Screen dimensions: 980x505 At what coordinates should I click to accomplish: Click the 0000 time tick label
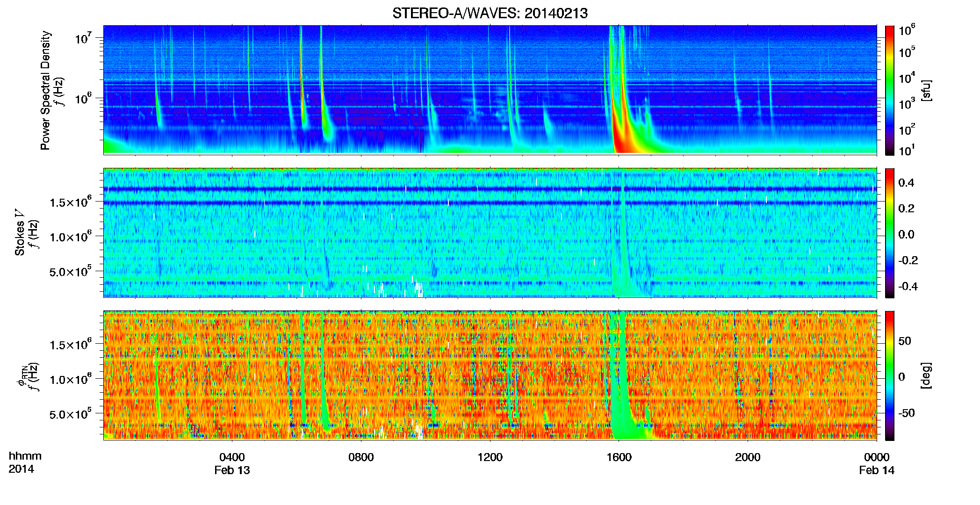pos(877,457)
